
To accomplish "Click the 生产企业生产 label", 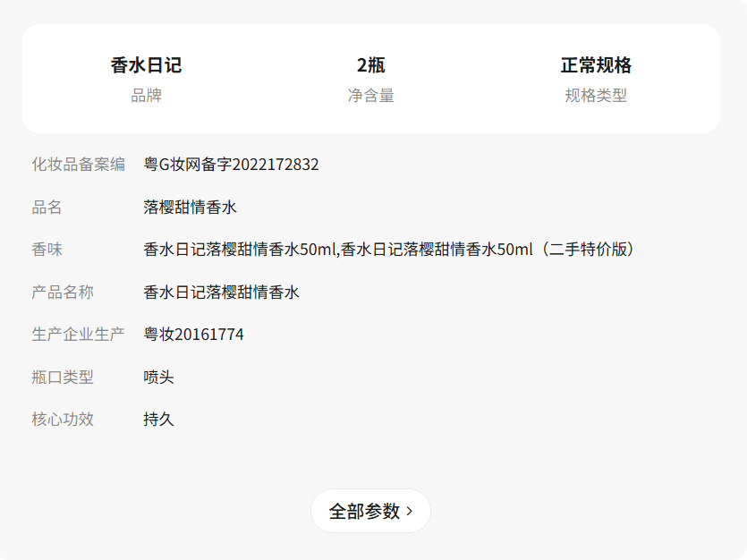I will point(79,335).
